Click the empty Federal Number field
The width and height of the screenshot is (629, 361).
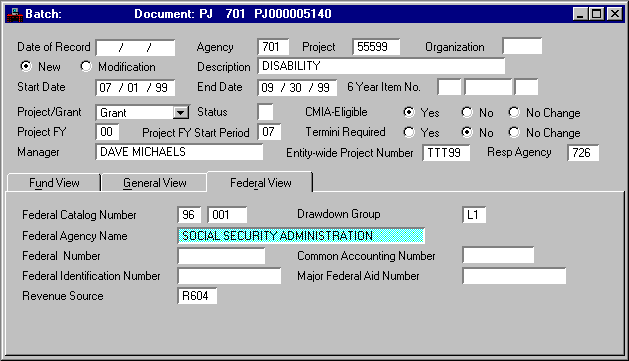[221, 256]
